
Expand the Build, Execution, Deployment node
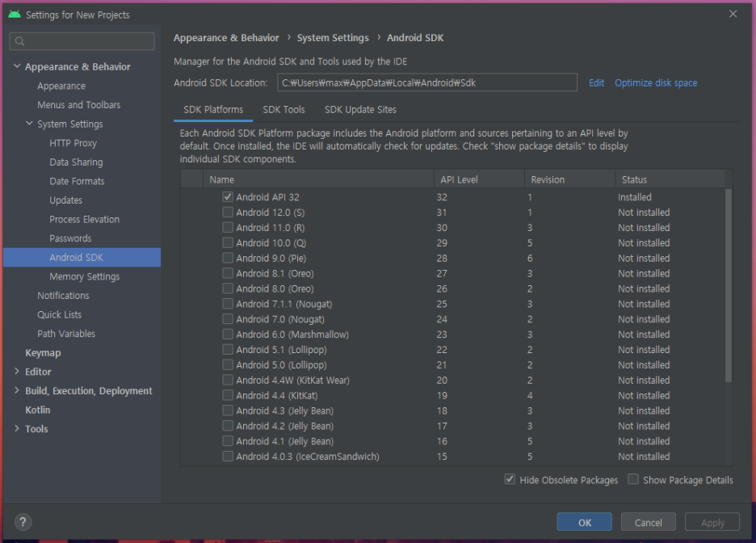[x=17, y=390]
